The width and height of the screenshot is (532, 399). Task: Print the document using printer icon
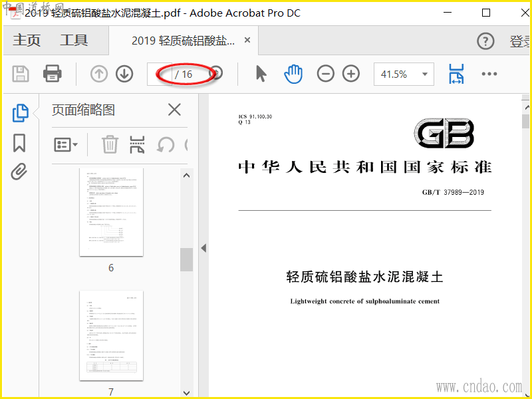53,74
